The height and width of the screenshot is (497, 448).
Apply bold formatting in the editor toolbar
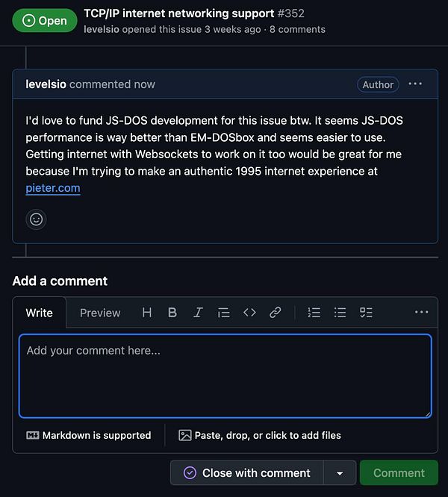172,313
